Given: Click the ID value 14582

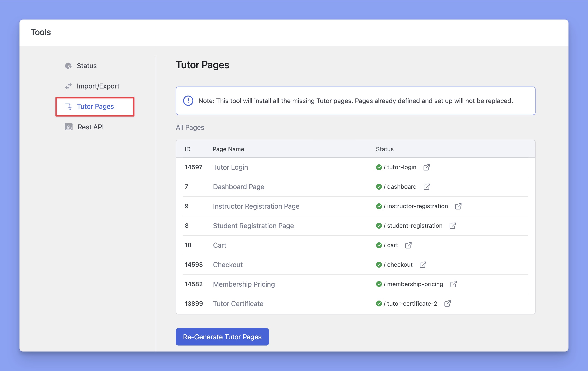Looking at the screenshot, I should click(194, 284).
